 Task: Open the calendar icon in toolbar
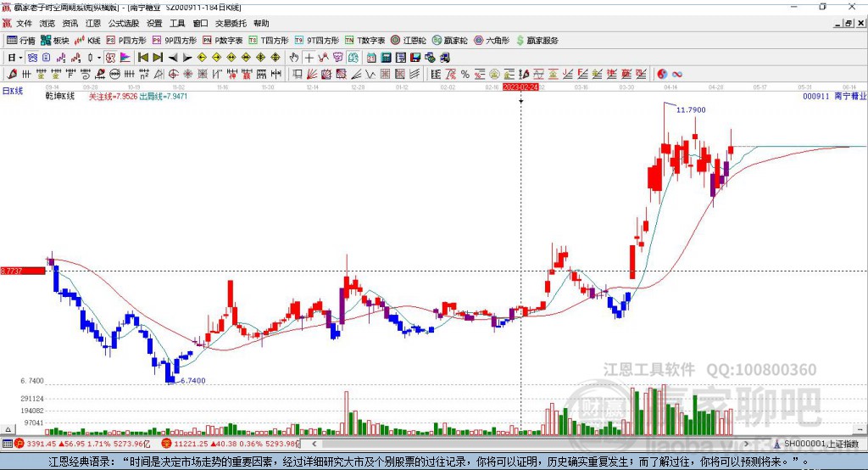click(371, 58)
